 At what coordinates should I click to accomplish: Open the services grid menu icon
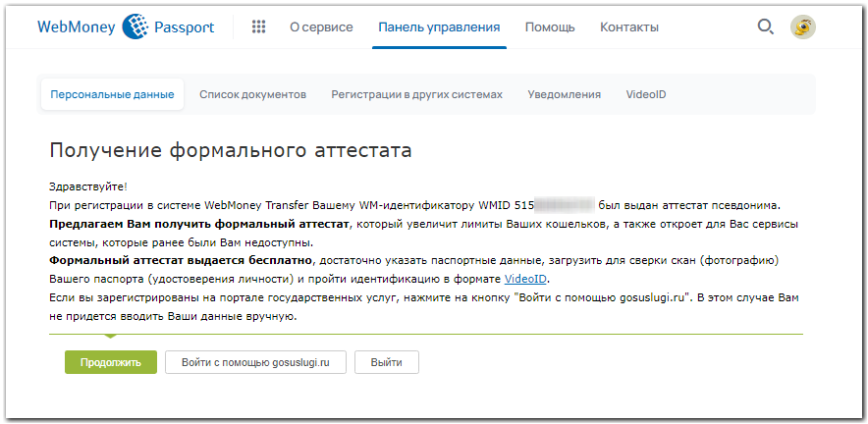[x=259, y=26]
